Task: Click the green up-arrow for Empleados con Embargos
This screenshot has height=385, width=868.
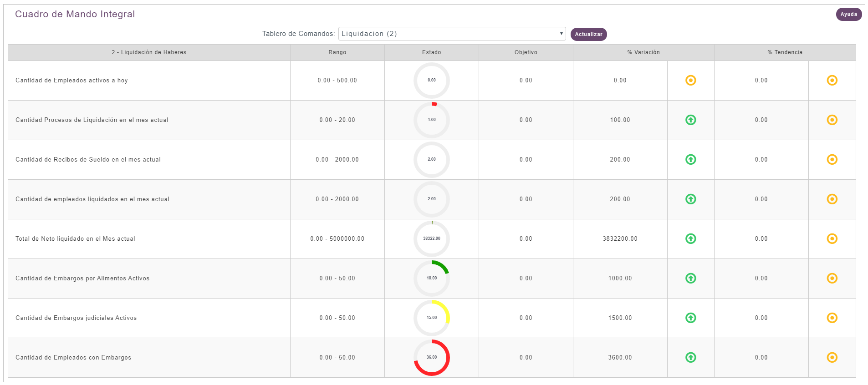Action: click(690, 358)
